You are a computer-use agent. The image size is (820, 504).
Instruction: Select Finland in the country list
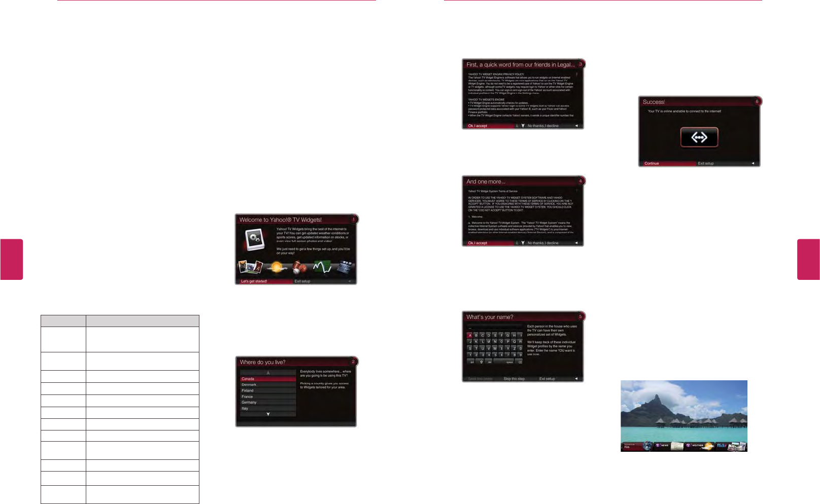click(x=268, y=390)
